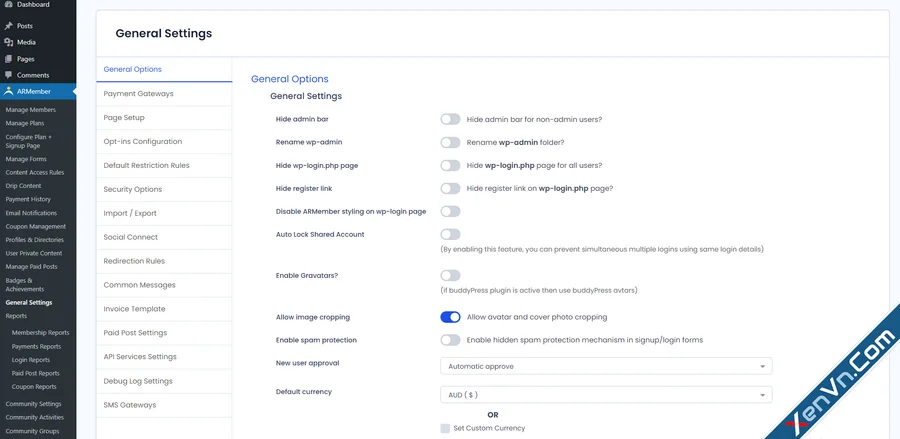The image size is (900, 439).
Task: Open Configure Plan + Signup Page
Action: (29, 141)
